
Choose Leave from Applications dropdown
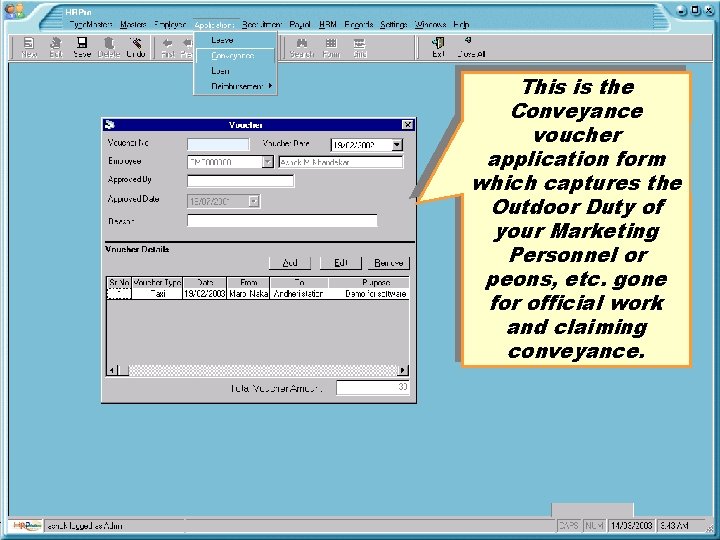pos(235,40)
